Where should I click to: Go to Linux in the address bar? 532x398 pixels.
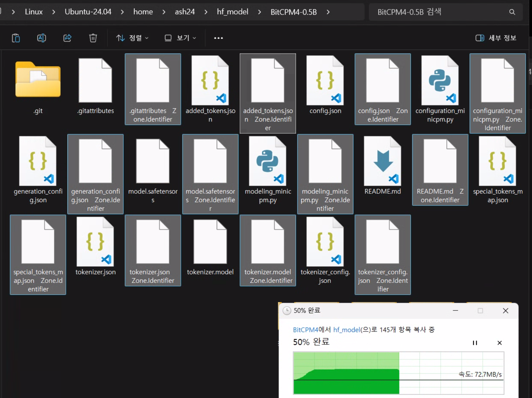tap(34, 12)
